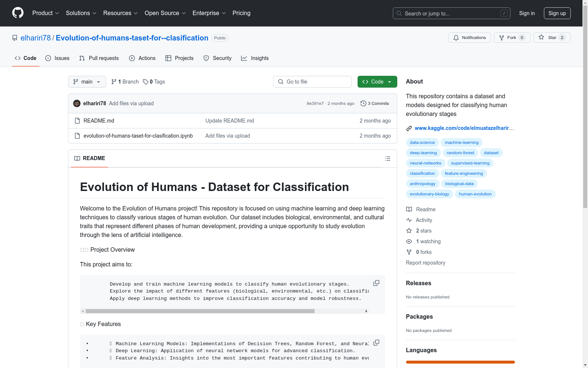This screenshot has width=588, height=368.
Task: Click the classification topic tag
Action: 422,173
